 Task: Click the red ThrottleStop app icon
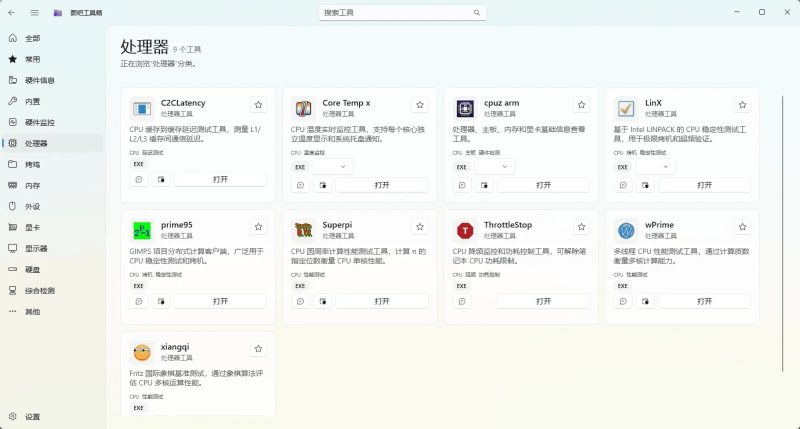tap(465, 231)
